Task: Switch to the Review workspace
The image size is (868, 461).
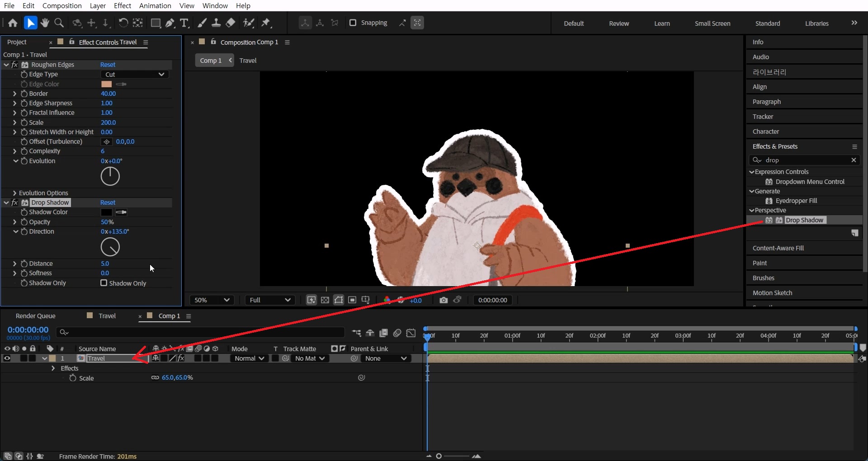Action: pos(619,24)
